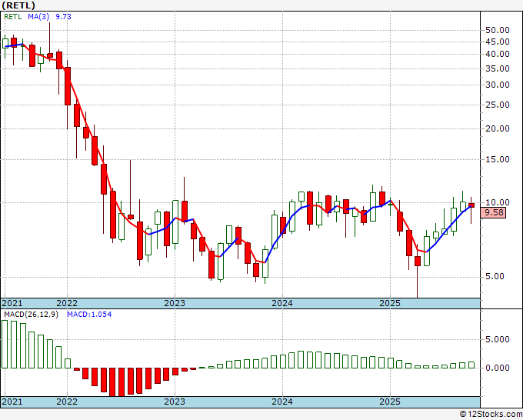Select the green RETL legend label
Screen dimensions: 523x420
pos(12,17)
